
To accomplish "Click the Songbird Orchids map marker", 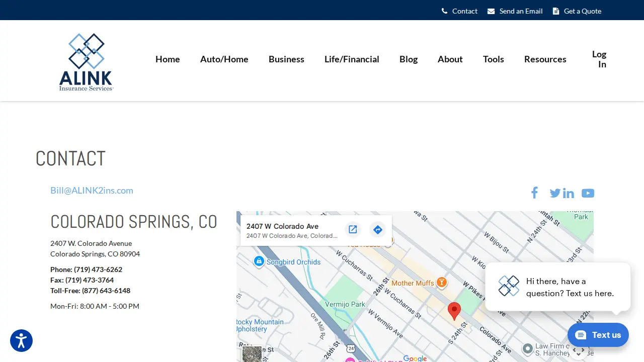I will point(259,261).
